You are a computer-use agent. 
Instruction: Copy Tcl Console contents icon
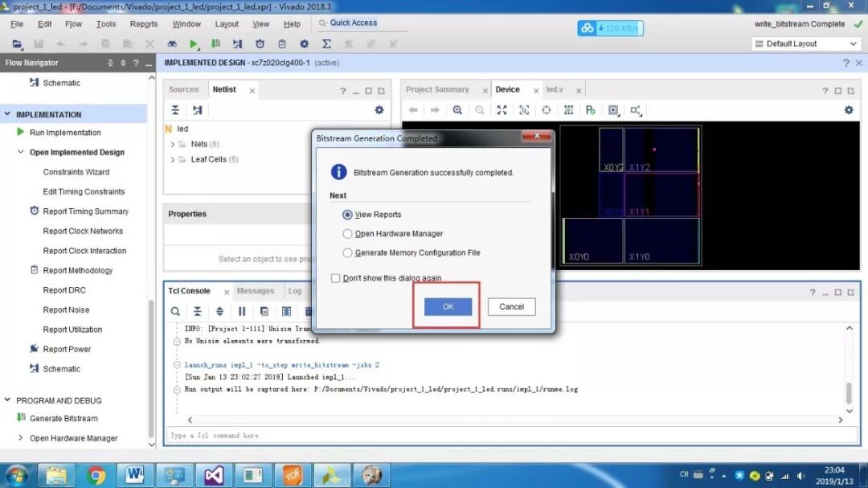[264, 311]
